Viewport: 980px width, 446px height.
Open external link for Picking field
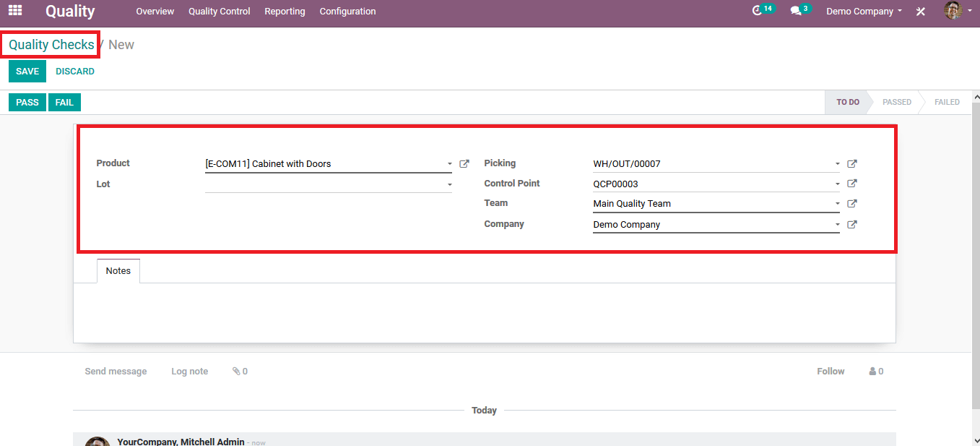click(x=852, y=164)
